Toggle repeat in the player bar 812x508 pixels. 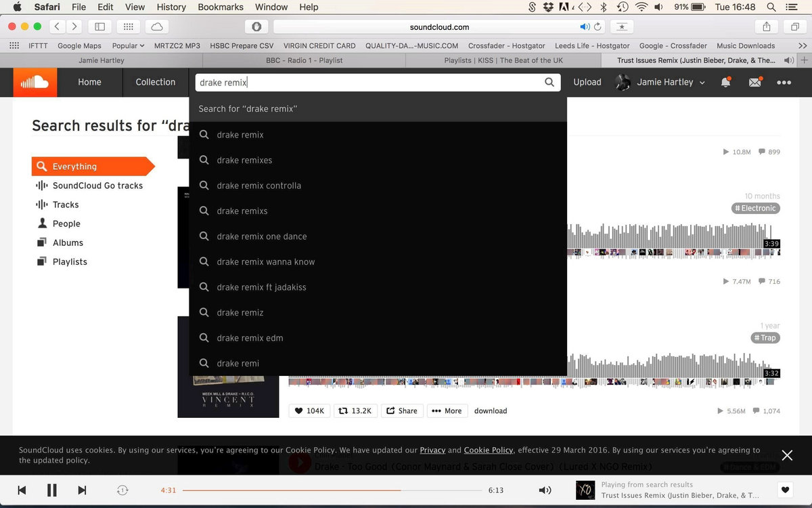click(122, 490)
